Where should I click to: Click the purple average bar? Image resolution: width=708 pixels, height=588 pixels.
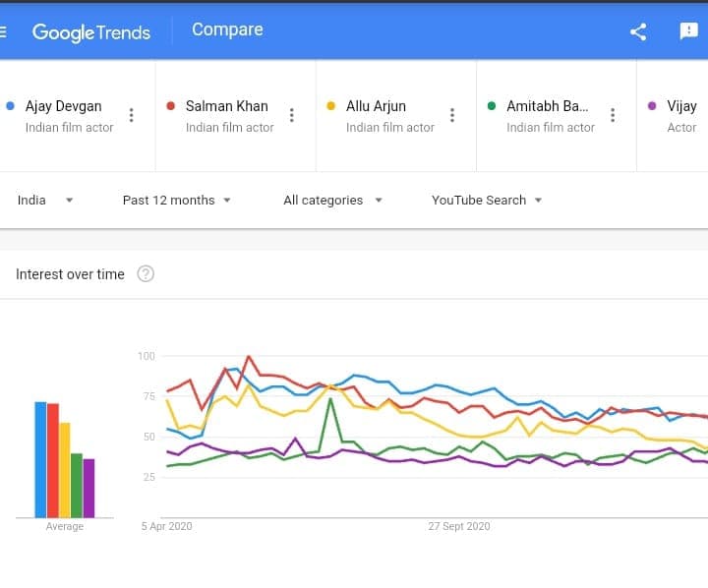point(88,488)
